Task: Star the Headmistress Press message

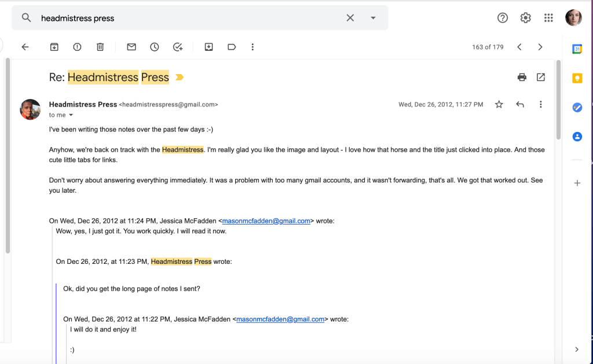Action: coord(499,105)
